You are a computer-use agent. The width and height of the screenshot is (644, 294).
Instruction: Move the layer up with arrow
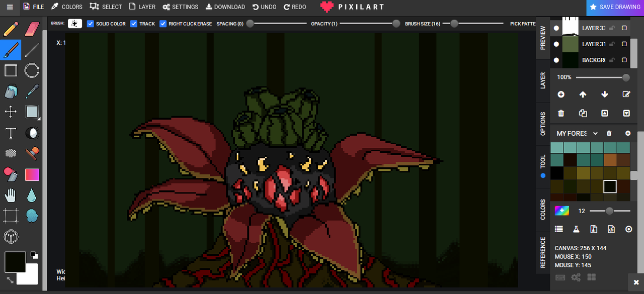583,94
